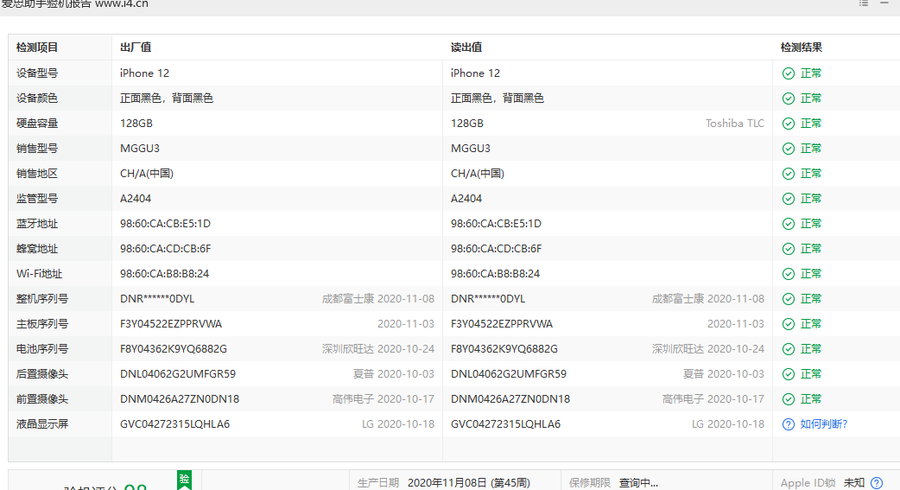This screenshot has width=900, height=490.
Task: Click factory value A2404 in 出厂值 column
Action: pyautogui.click(x=135, y=199)
